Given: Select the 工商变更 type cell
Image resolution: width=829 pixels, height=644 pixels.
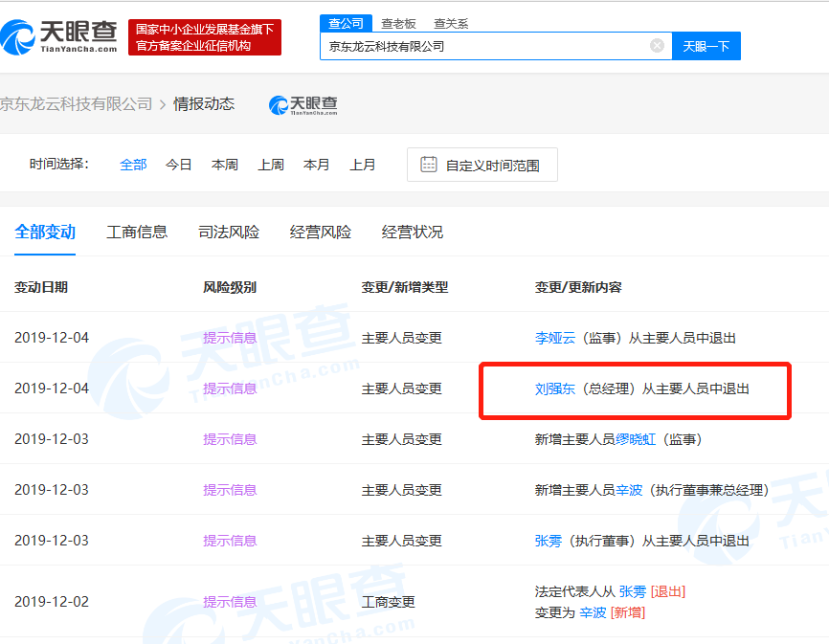Looking at the screenshot, I should (x=389, y=602).
